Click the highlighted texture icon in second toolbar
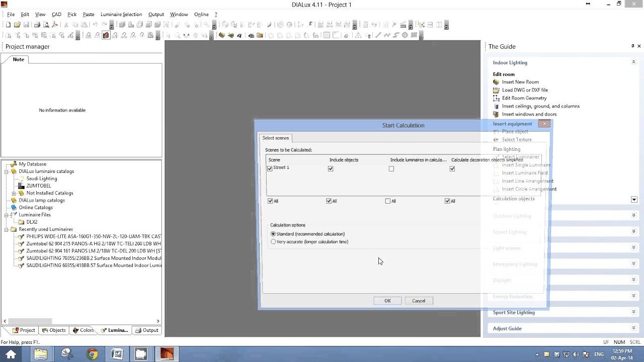Viewport: 644px width, 362px height. click(x=106, y=35)
